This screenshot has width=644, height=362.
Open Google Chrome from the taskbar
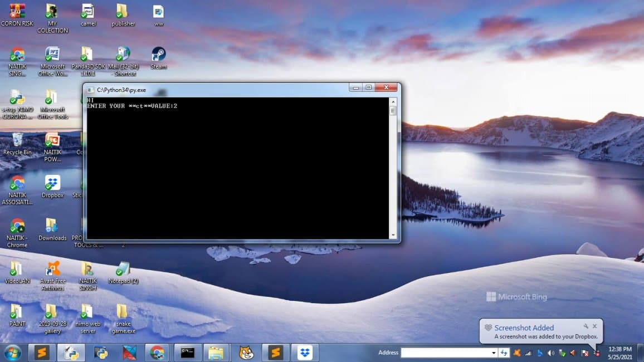(157, 353)
